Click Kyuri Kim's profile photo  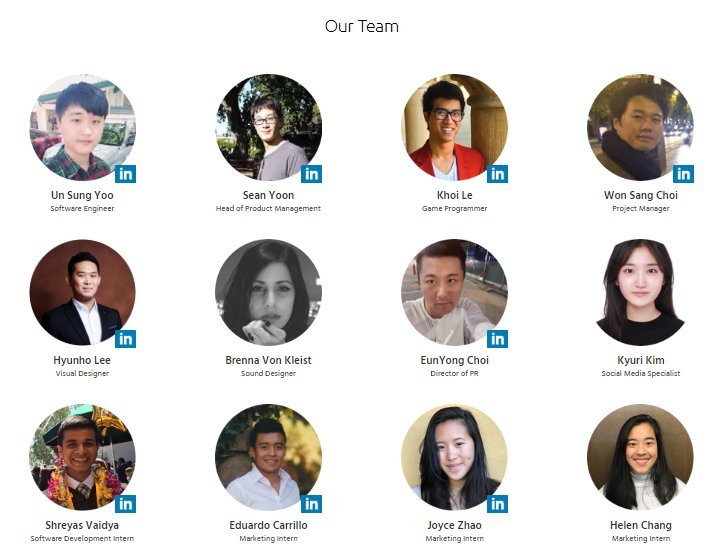point(641,292)
